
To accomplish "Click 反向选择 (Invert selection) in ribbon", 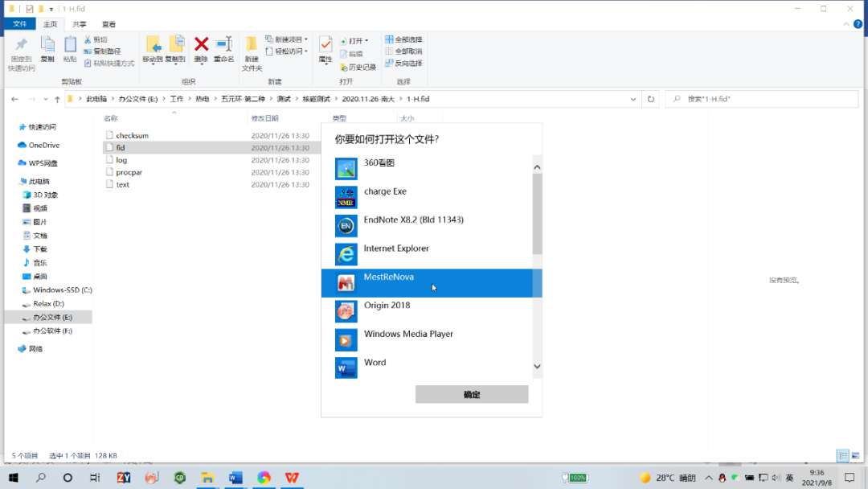I will pos(403,63).
